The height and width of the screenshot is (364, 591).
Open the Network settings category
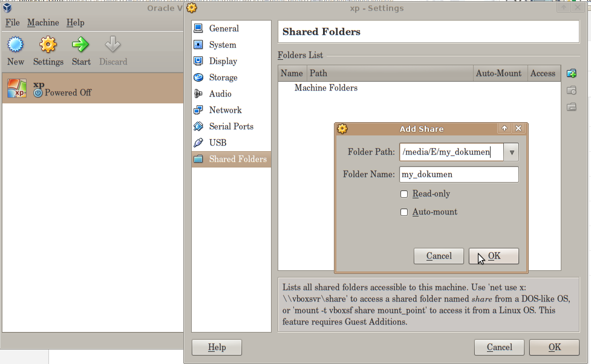pos(231,110)
